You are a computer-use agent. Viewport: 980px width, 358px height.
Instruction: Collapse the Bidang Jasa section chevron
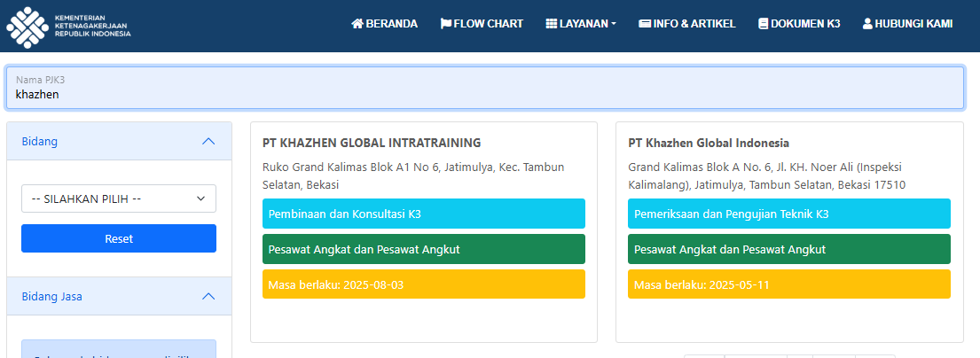pyautogui.click(x=208, y=296)
